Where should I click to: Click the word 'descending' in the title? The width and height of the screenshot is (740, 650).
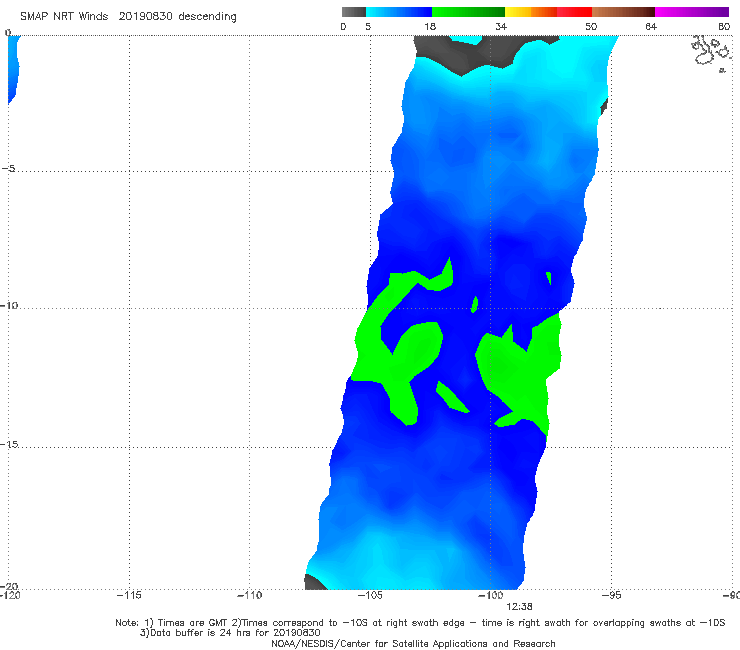[208, 17]
